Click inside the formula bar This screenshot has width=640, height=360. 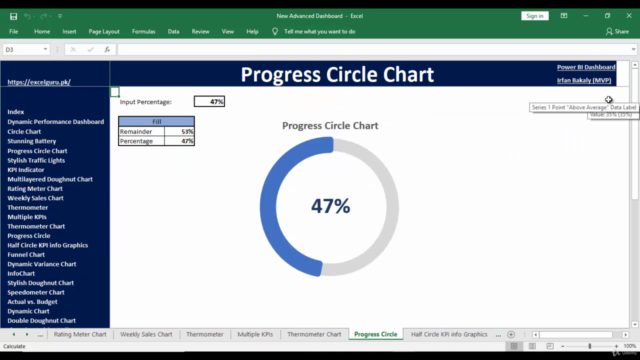373,49
